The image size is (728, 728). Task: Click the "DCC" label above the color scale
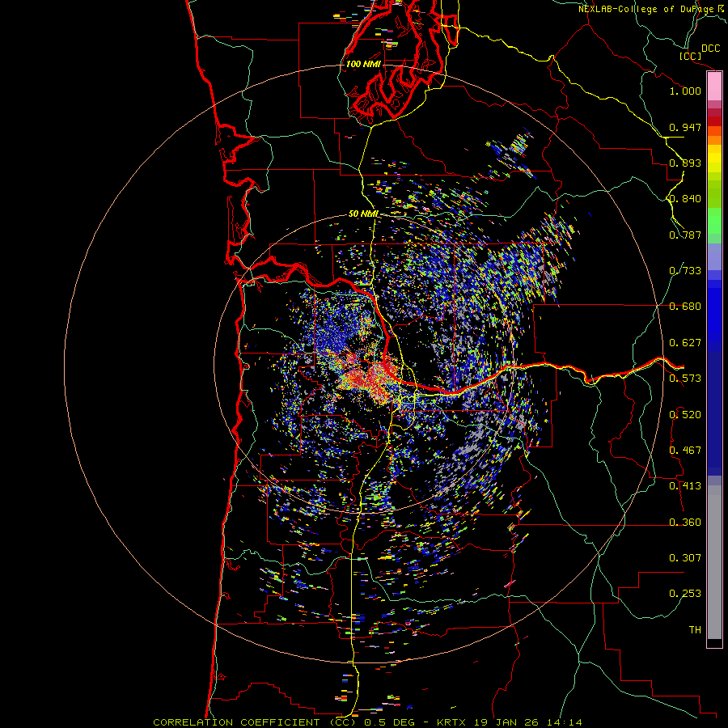coord(711,49)
